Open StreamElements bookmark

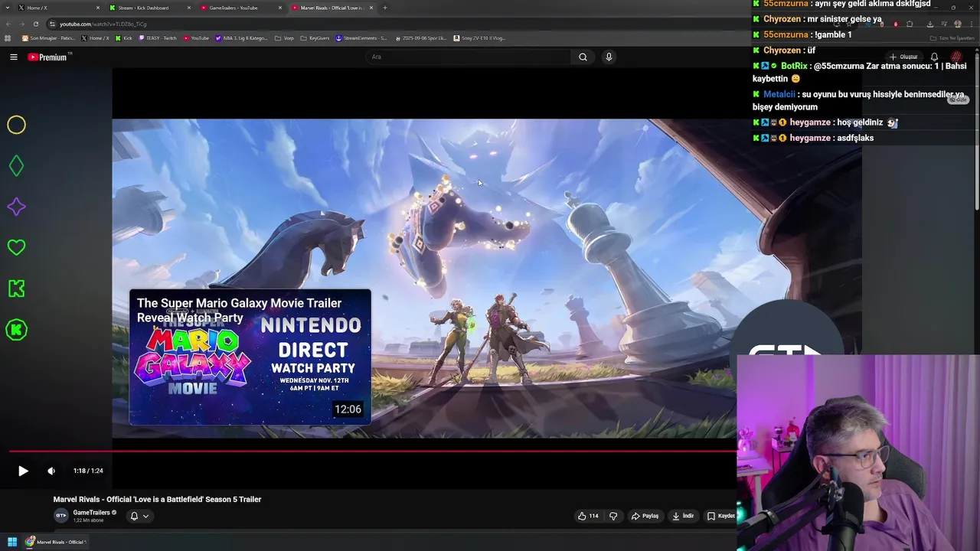[362, 37]
